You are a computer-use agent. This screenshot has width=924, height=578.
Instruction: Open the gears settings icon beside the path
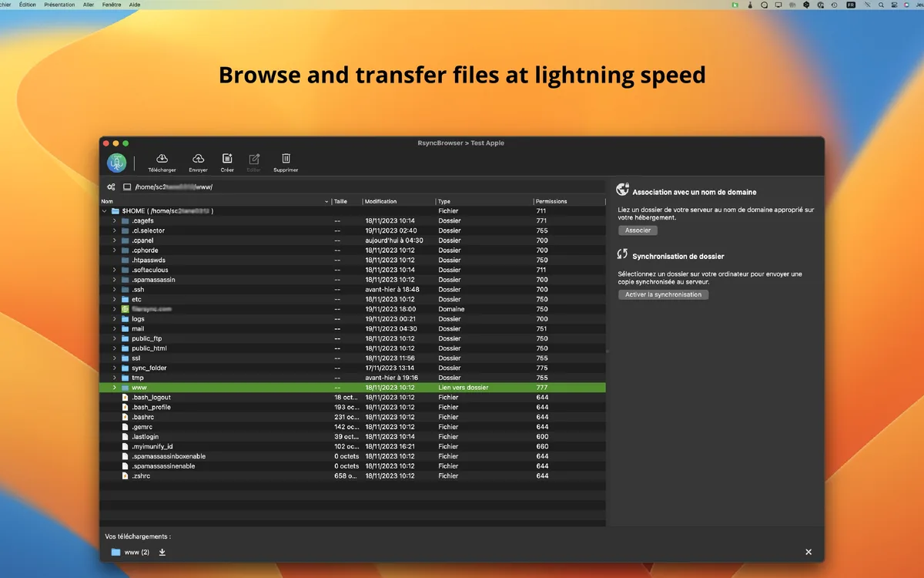click(x=110, y=187)
